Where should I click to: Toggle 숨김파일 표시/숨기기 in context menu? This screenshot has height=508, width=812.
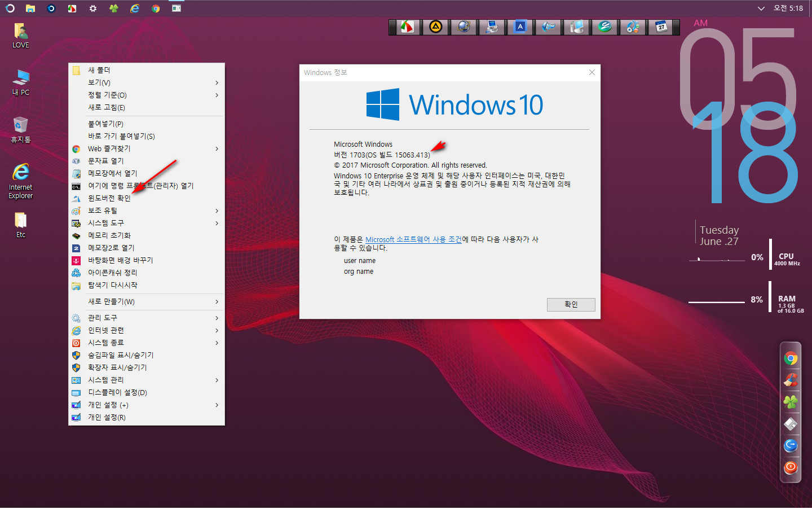(147, 355)
